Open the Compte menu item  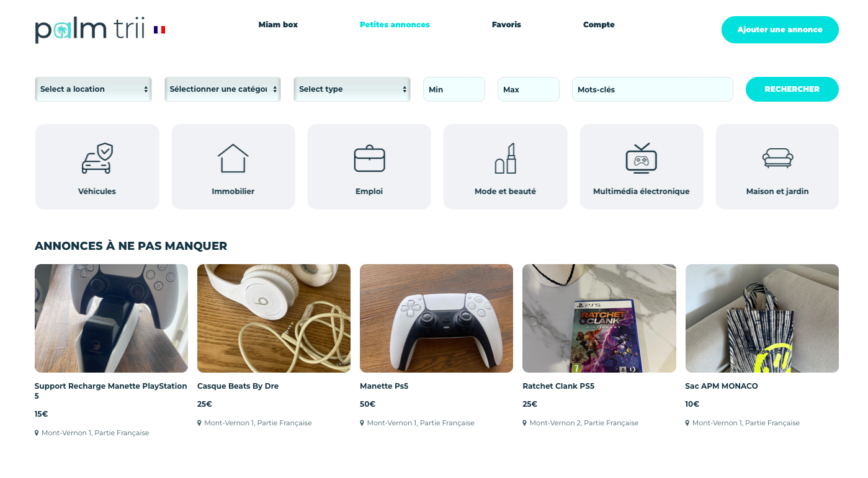pyautogui.click(x=599, y=25)
